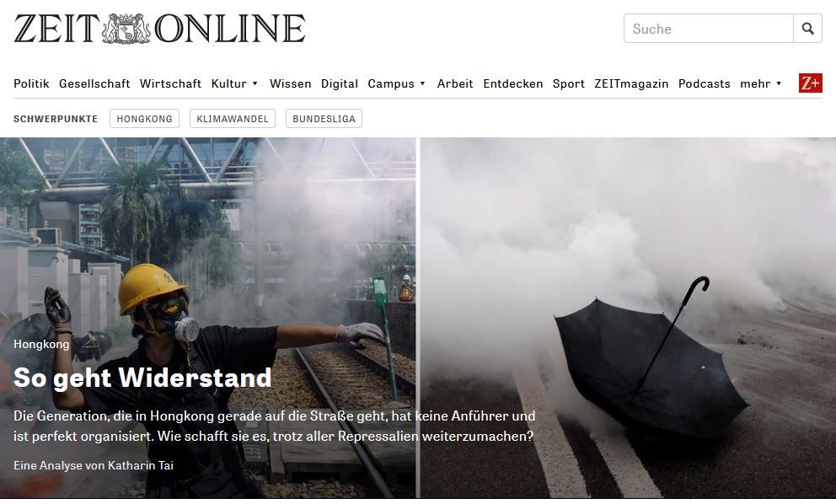This screenshot has height=504, width=836.
Task: Select the BUNDESLIGA topic tag
Action: point(324,118)
